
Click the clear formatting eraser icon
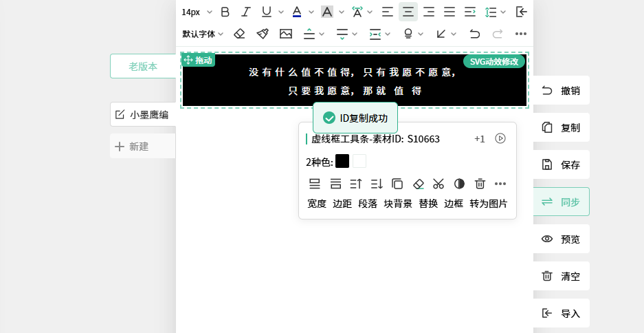(x=239, y=34)
